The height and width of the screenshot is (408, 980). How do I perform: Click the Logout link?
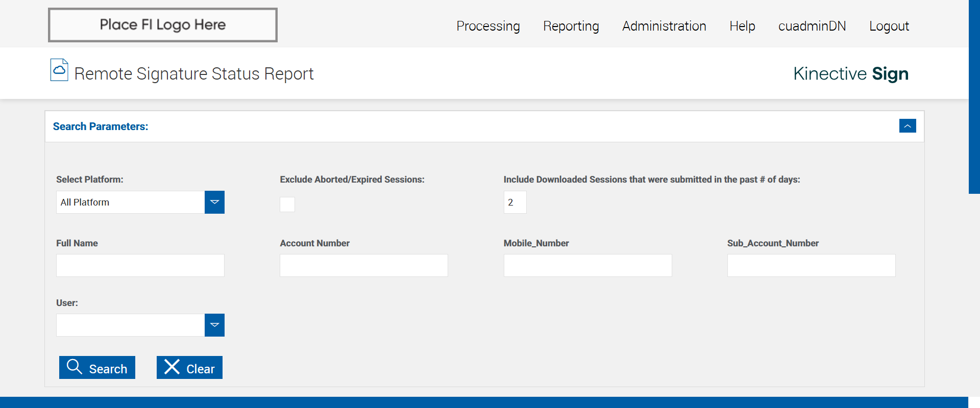[x=889, y=26]
